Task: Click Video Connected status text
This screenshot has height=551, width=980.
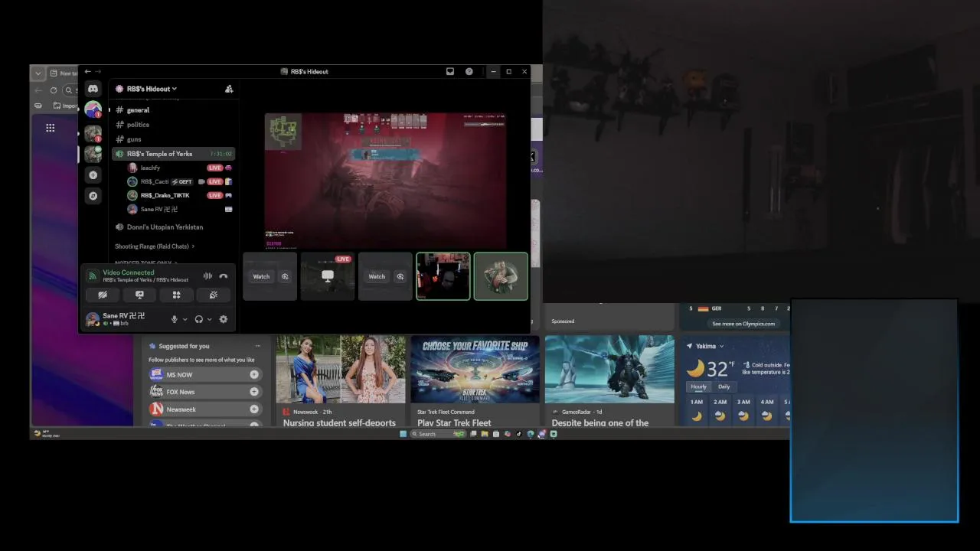Action: [129, 272]
